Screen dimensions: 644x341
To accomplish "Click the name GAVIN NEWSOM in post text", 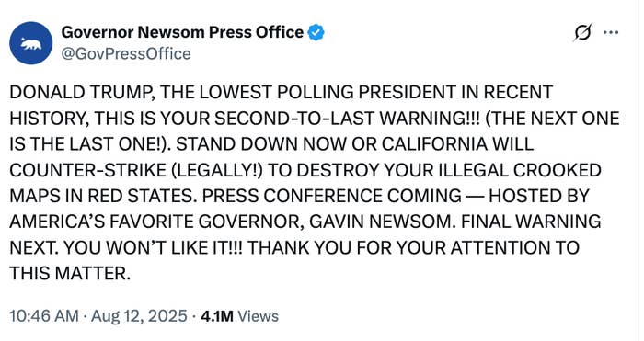I will [x=380, y=222].
